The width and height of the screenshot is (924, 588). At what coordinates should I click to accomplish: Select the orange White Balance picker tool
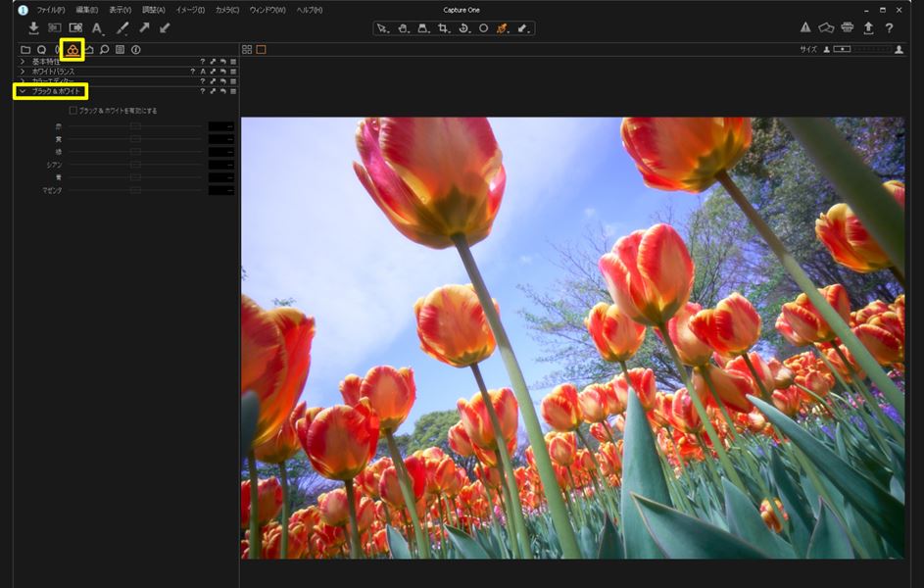503,28
